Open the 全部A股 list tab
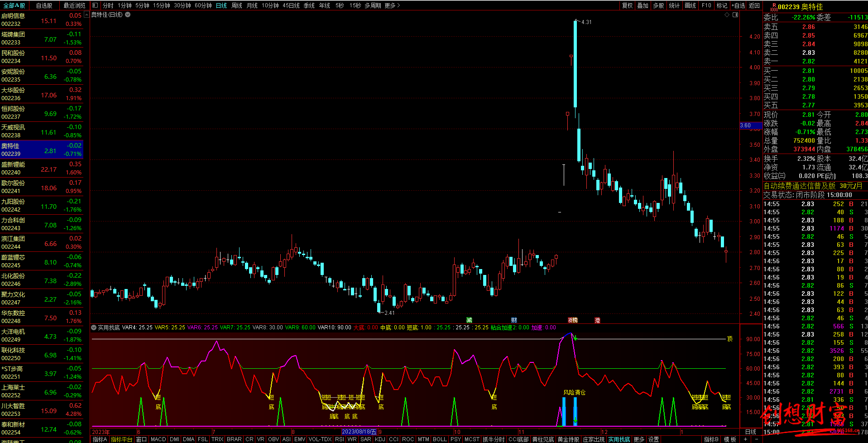The height and width of the screenshot is (443, 868). 14,5
